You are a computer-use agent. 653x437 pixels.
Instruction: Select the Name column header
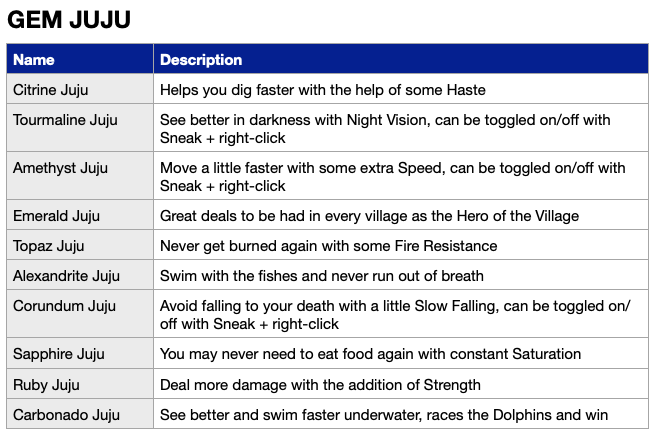point(80,59)
